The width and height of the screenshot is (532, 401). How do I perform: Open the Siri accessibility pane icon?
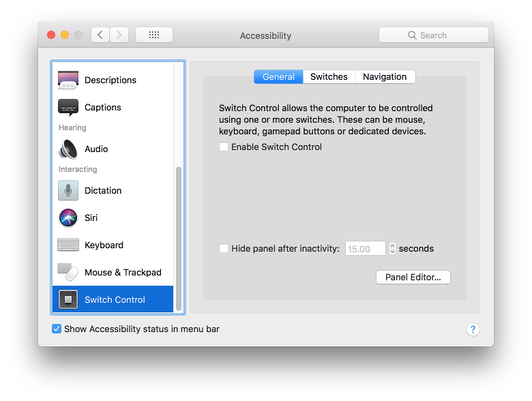tap(68, 218)
